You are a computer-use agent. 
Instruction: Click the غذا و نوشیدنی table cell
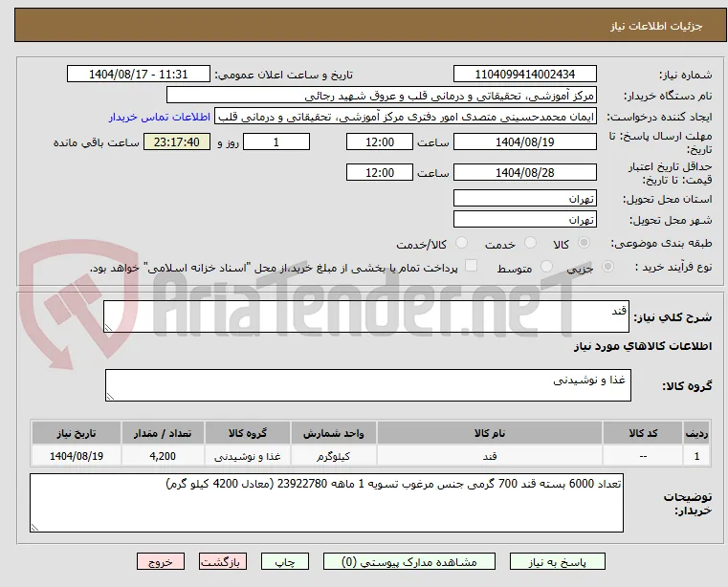click(x=248, y=456)
